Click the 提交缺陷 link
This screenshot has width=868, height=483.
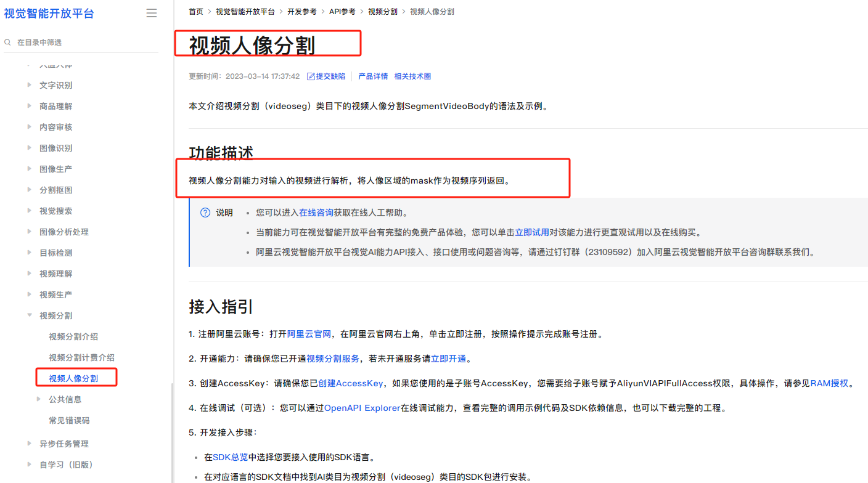[x=330, y=76]
